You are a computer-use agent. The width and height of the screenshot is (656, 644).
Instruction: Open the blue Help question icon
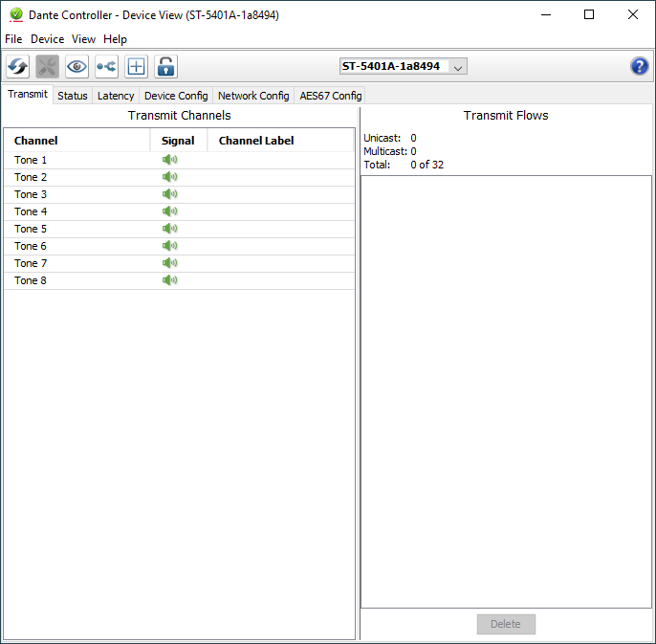(x=639, y=66)
